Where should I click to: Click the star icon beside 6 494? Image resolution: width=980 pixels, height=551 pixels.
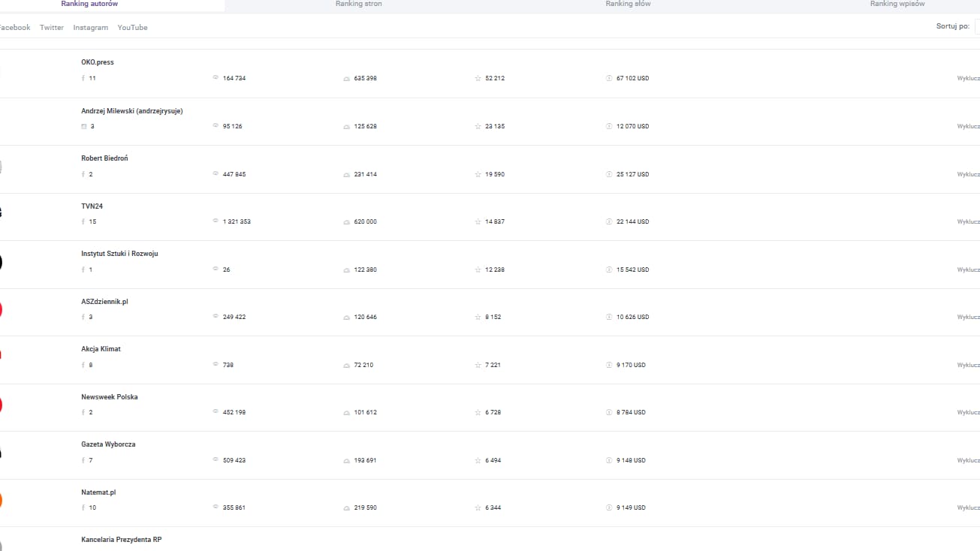478,460
